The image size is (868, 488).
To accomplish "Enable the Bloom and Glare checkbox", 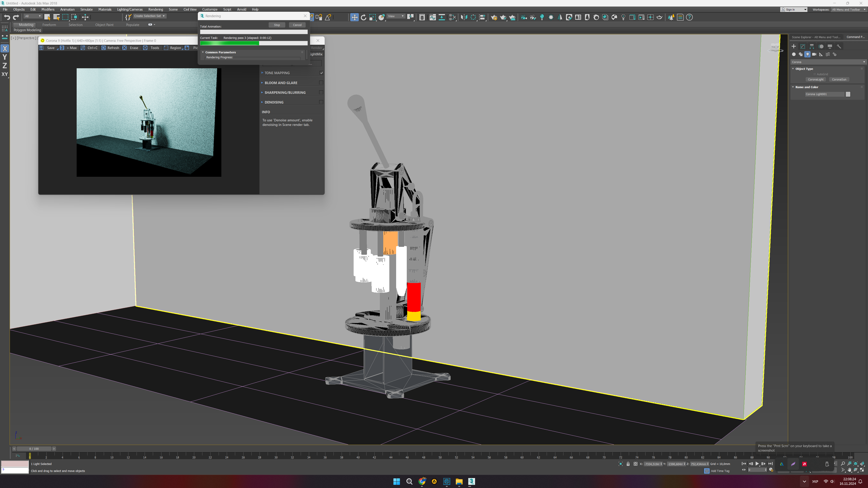I will pos(322,83).
